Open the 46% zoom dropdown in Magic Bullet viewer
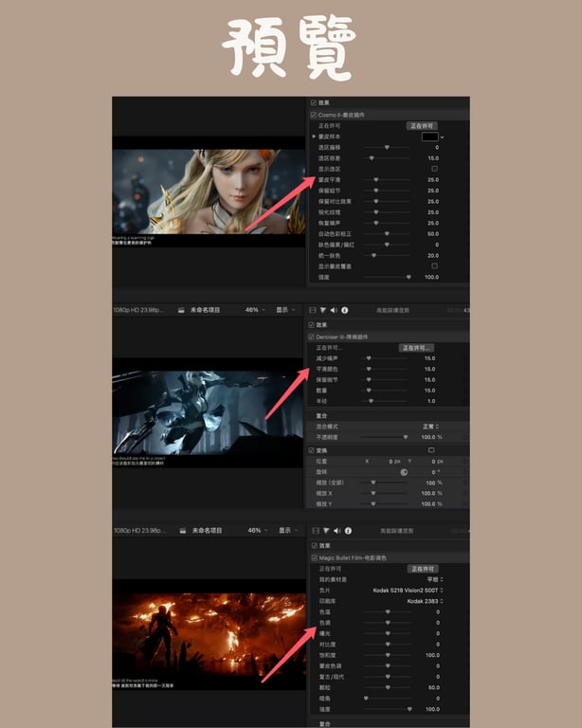Viewport: 582px width, 728px height. click(258, 530)
